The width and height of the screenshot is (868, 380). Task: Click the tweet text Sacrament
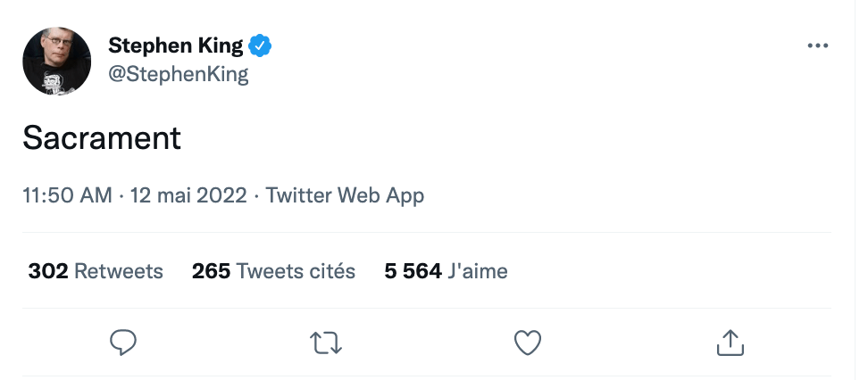tap(102, 137)
